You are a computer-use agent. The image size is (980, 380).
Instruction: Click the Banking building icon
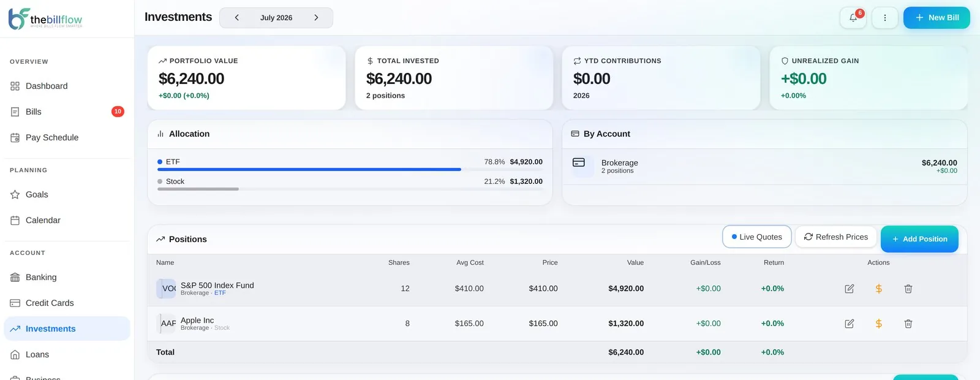[x=15, y=278]
